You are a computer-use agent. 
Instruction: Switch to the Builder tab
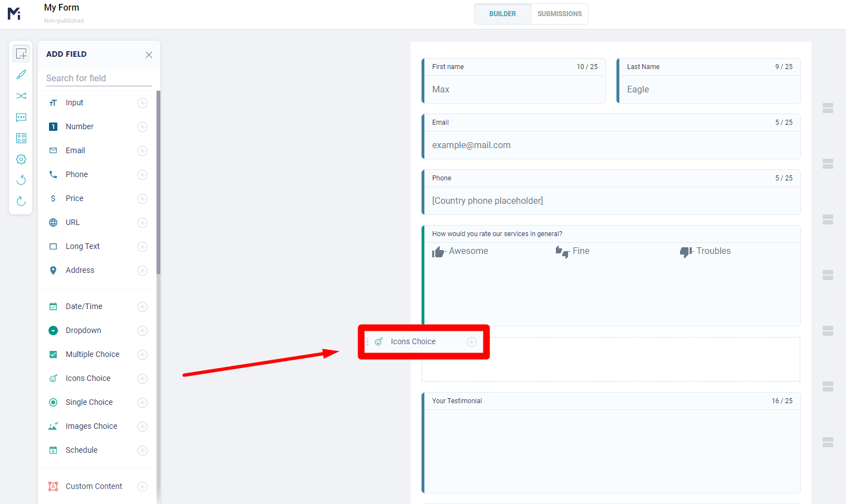tap(502, 14)
